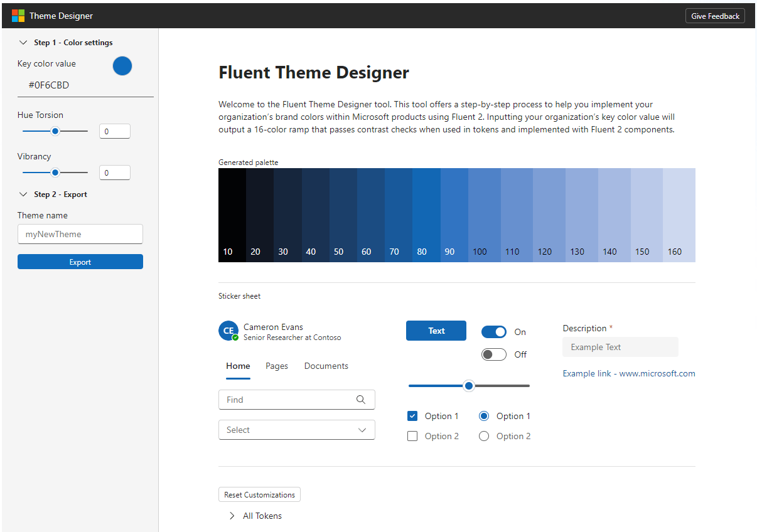This screenshot has width=757, height=532.
Task: Select palette swatch 140
Action: pyautogui.click(x=615, y=215)
